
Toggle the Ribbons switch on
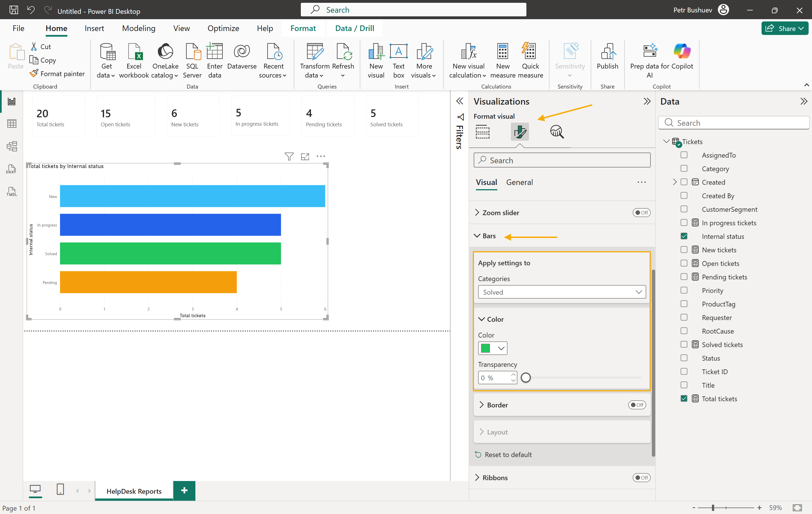[x=641, y=478]
